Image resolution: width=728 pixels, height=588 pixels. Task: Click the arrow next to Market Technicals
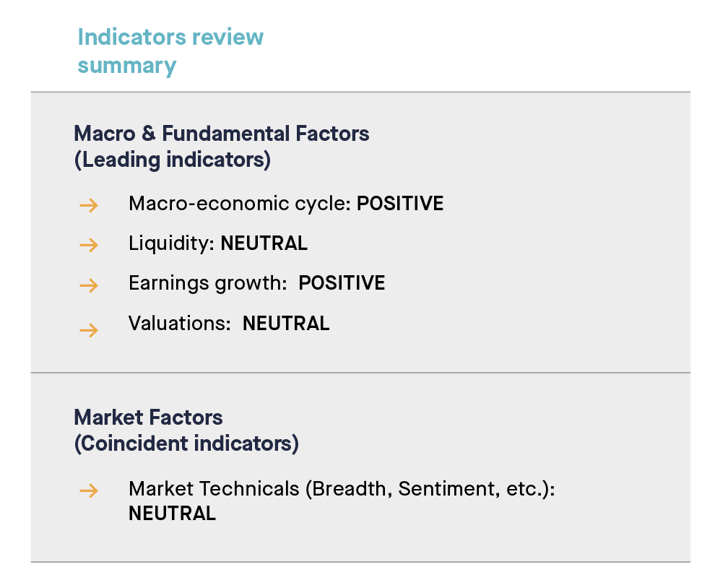coord(89,491)
